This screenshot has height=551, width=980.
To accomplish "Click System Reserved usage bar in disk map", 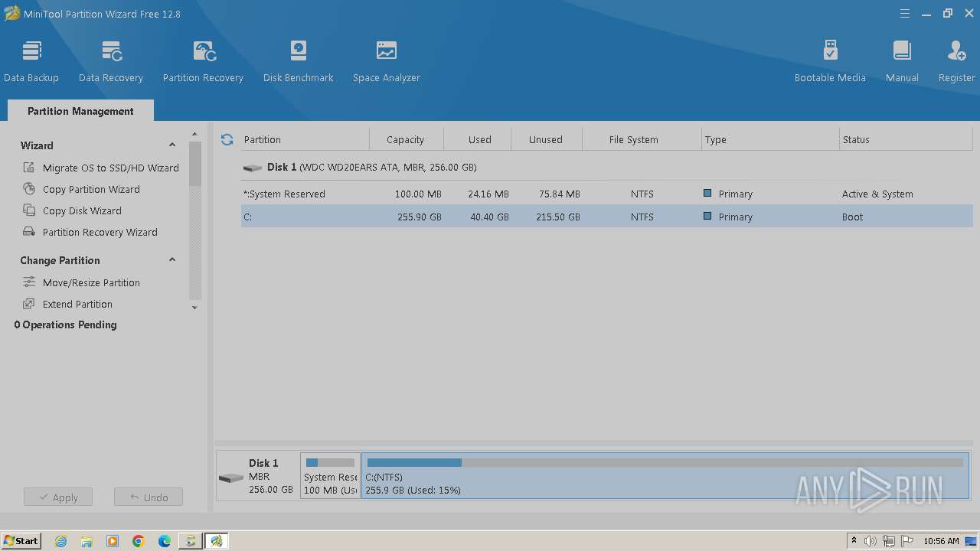I will pyautogui.click(x=330, y=462).
